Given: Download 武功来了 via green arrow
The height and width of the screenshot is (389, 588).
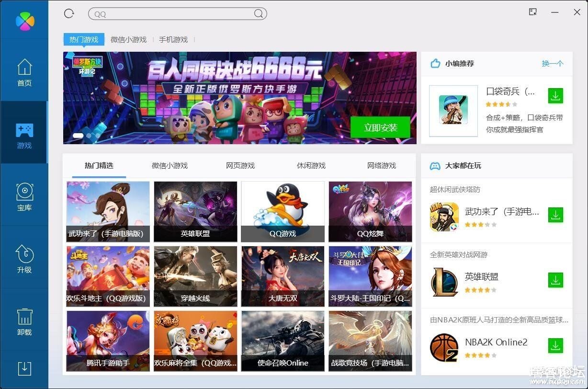Looking at the screenshot, I should point(555,215).
